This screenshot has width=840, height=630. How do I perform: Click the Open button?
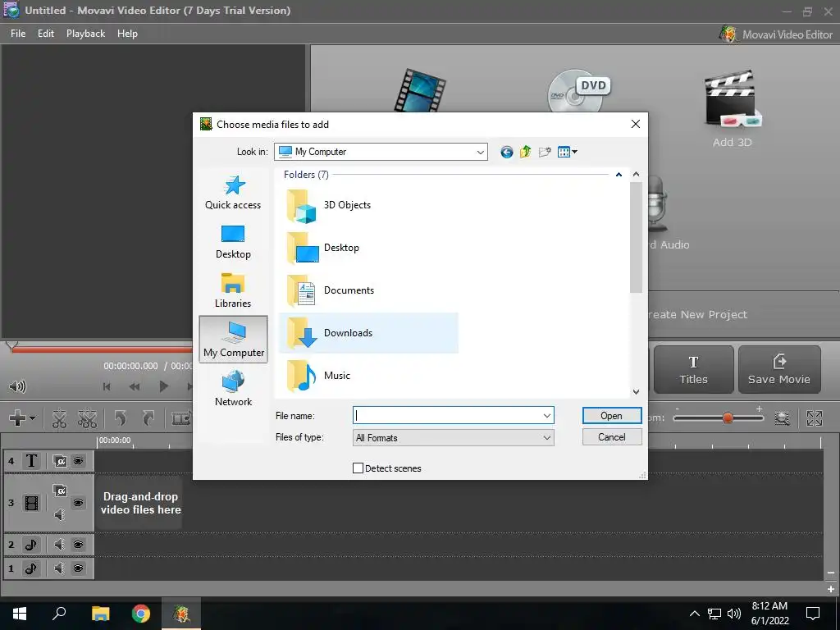tap(612, 416)
